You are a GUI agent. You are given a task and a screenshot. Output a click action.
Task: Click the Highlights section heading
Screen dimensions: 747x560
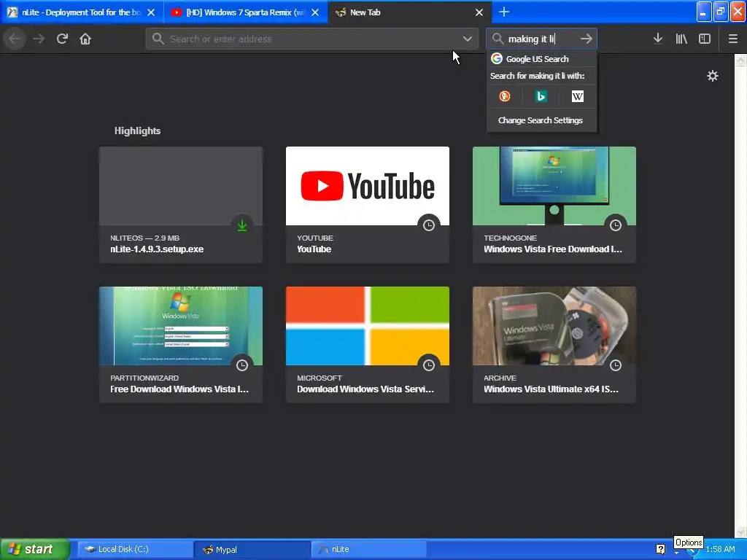[137, 131]
